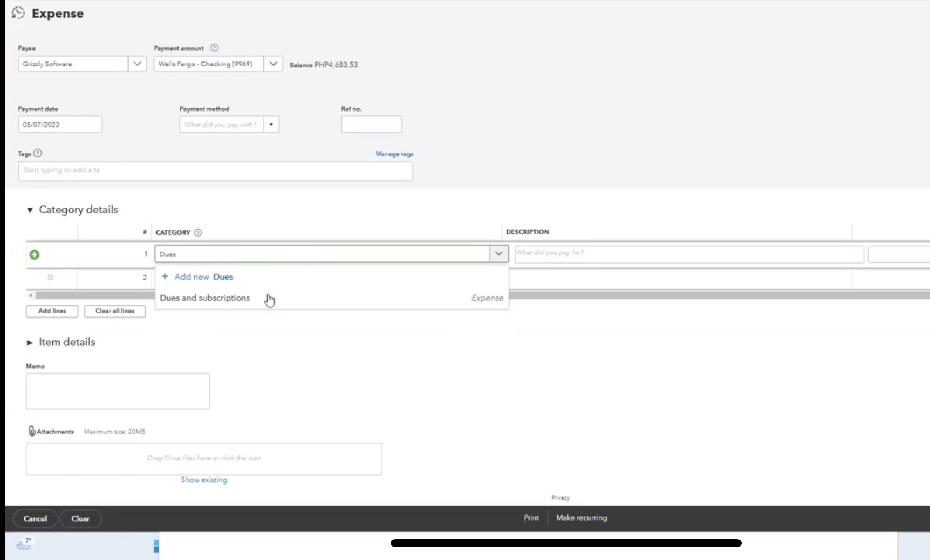Viewport: 930px width, 560px height.
Task: Click the Memo text box
Action: [118, 391]
